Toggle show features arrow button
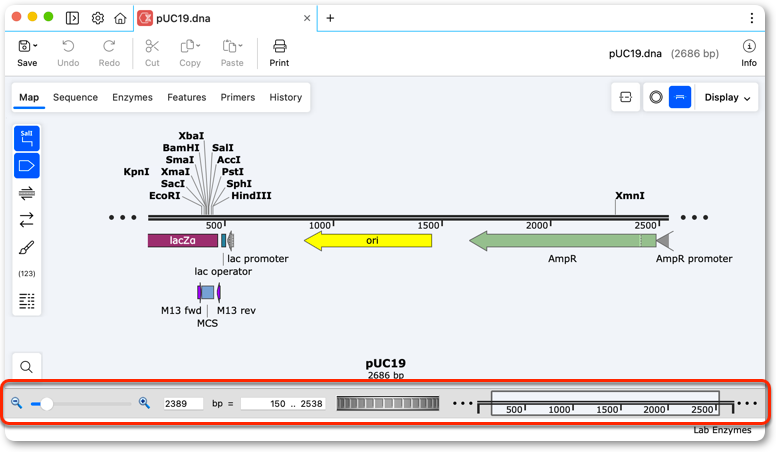Viewport: 776px width, 452px height. (x=27, y=166)
